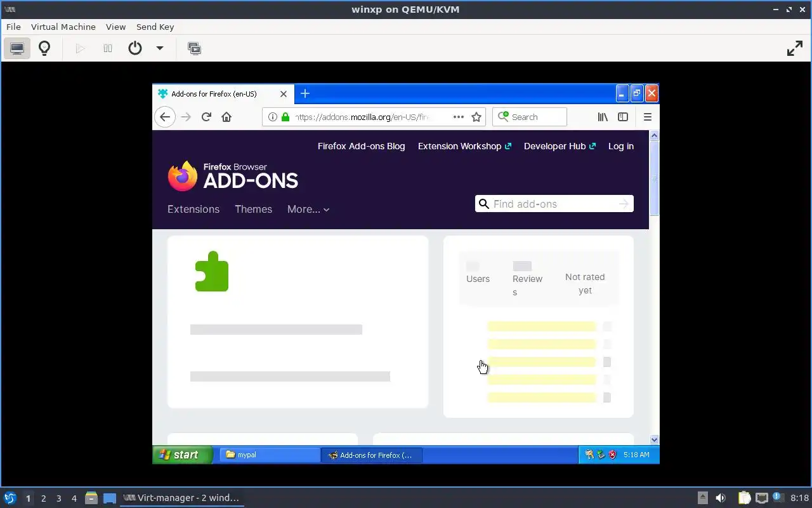Switch to workspace 2 in the pager

point(43,498)
